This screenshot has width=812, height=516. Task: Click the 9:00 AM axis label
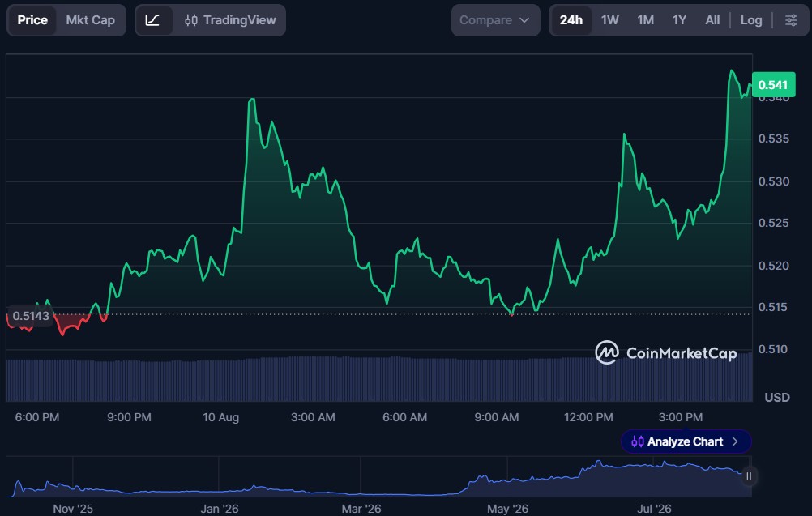(x=496, y=417)
